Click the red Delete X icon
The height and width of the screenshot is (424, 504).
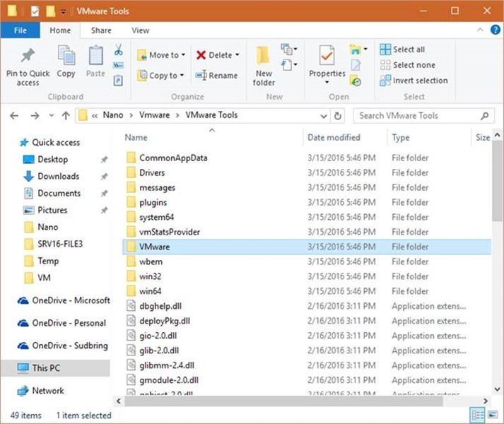click(201, 55)
